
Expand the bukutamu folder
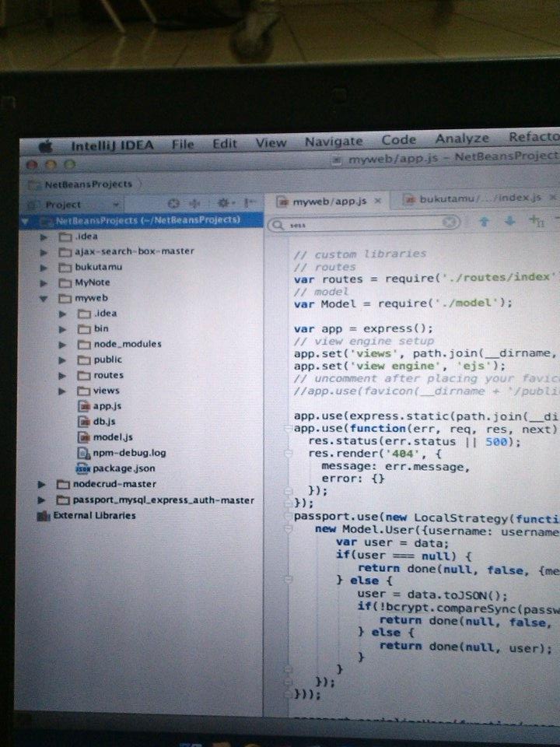pos(44,268)
